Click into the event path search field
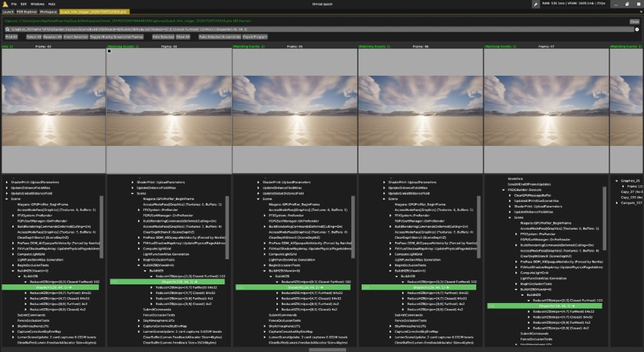 coord(320,30)
